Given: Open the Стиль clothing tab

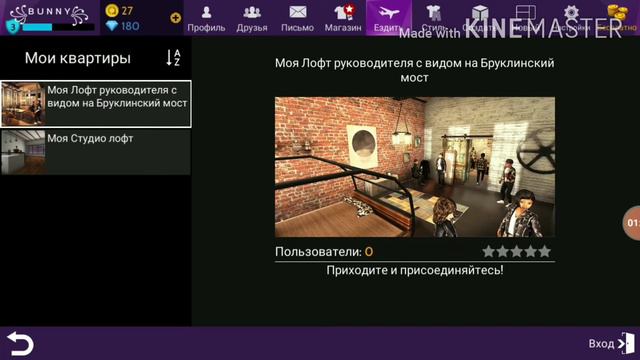Looking at the screenshot, I should 434,18.
